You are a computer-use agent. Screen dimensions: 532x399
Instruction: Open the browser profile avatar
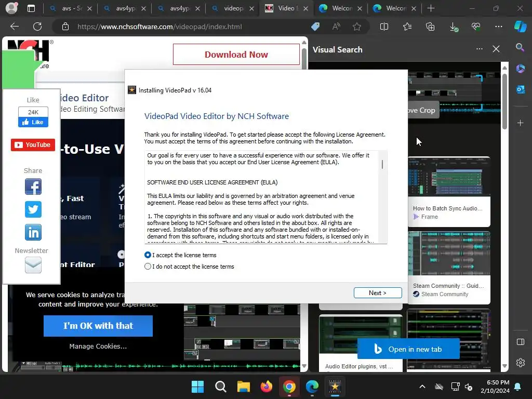(x=11, y=8)
